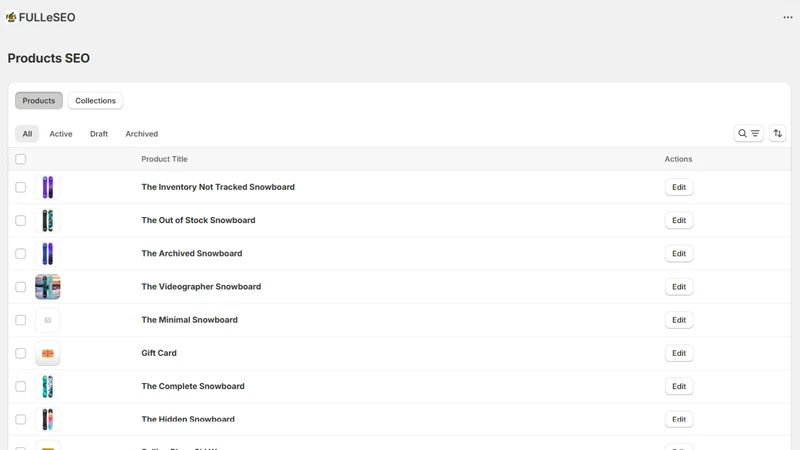Viewport: 800px width, 450px height.
Task: Edit The Hidden Snowboard
Action: (x=679, y=419)
